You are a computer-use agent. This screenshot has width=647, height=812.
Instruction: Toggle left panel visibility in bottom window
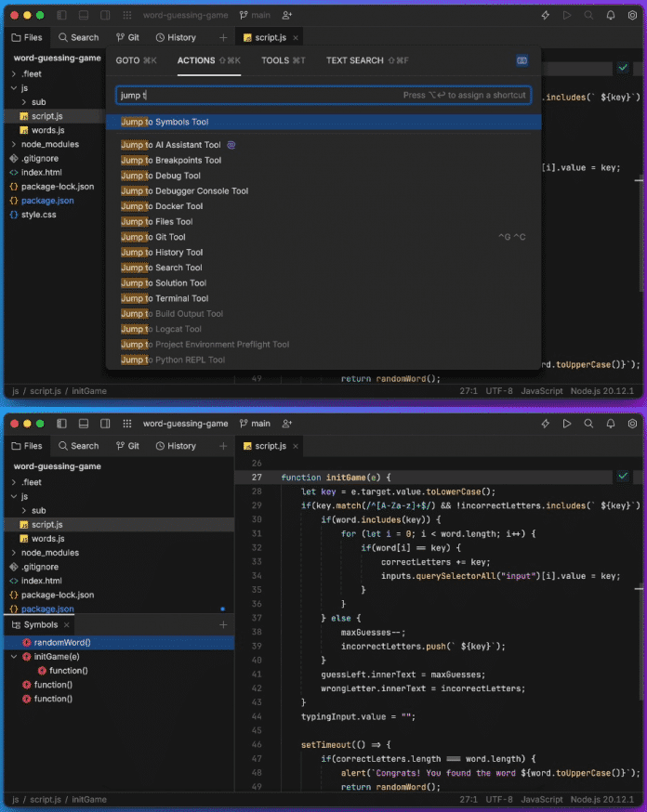tap(62, 424)
